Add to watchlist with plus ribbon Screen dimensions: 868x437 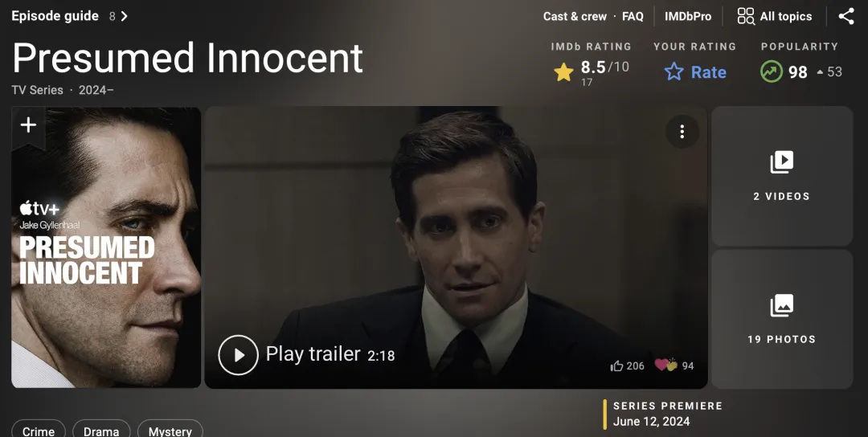(x=28, y=126)
